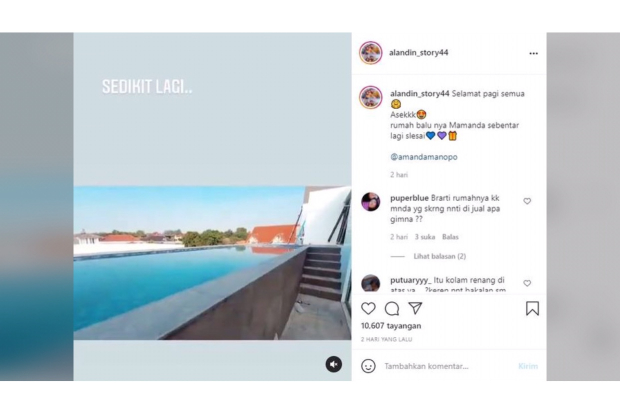Image resolution: width=620 pixels, height=413 pixels.
Task: Like the post with the heart icon
Action: 368,308
